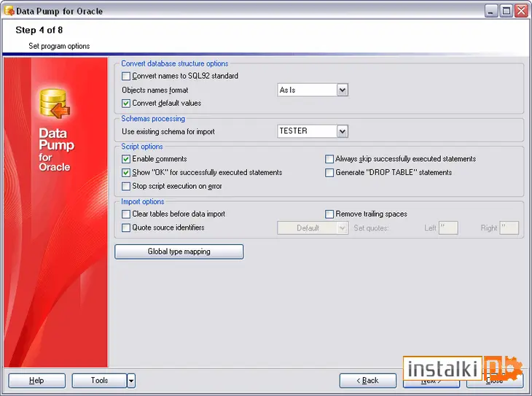Viewport: 532px width, 396px height.
Task: Check Quote source identifiers
Action: coord(126,228)
